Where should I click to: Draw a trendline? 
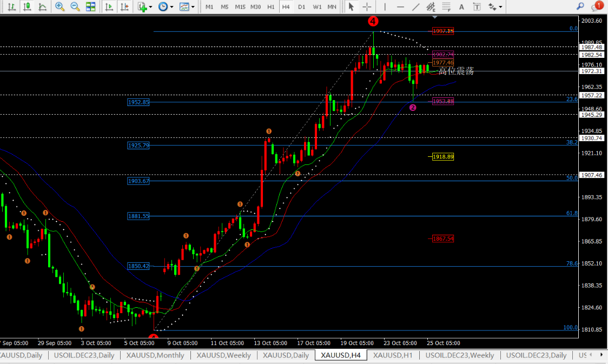click(415, 6)
